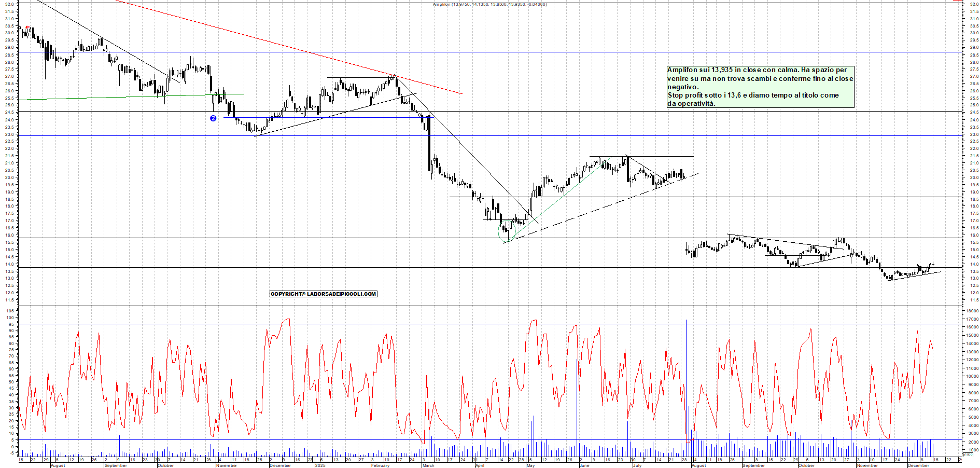980x468 pixels.
Task: Click the green moving average line
Action: [x=104, y=97]
